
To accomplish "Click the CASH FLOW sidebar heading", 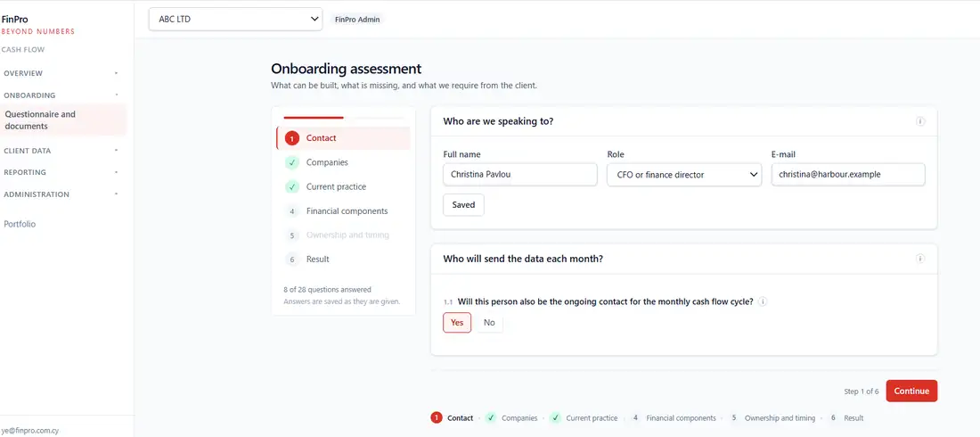I will pyautogui.click(x=23, y=49).
